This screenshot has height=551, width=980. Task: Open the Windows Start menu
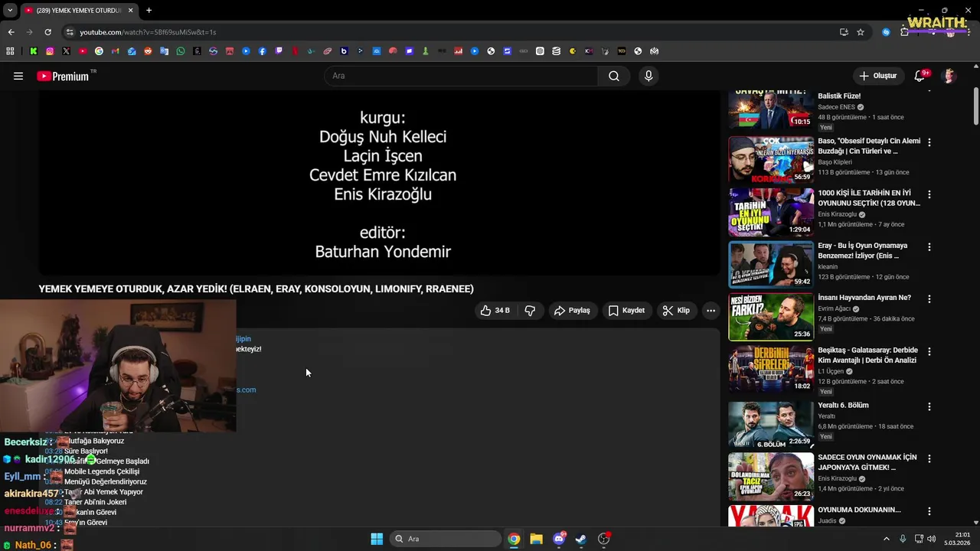click(x=377, y=539)
